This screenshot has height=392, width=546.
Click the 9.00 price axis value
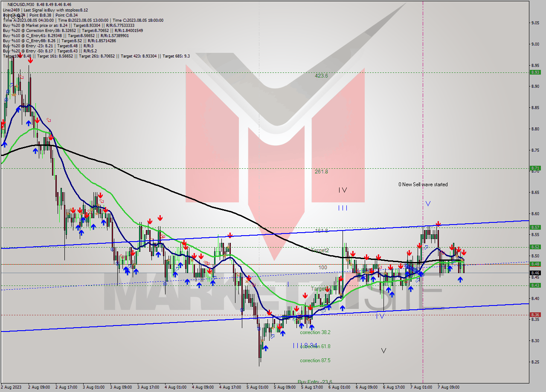535,44
